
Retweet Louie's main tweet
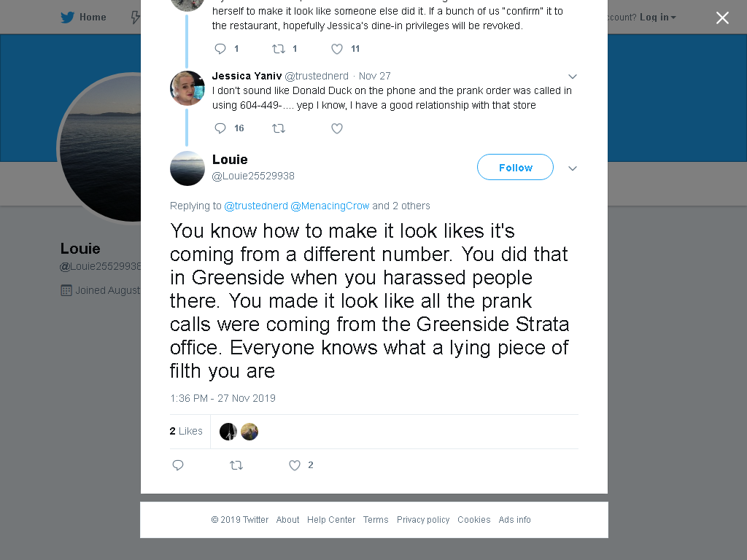coord(236,465)
